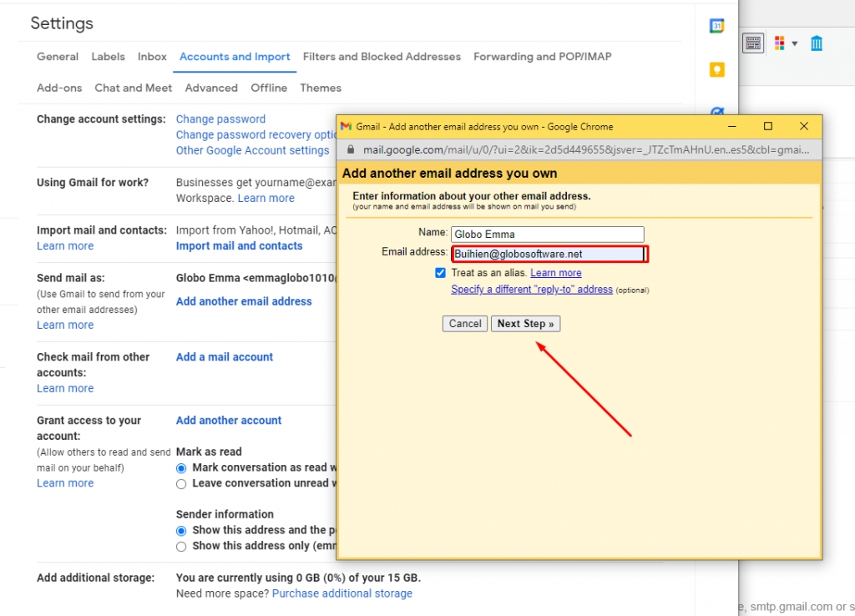Click into the Name input field
Viewport: 855px width, 616px height.
tap(547, 235)
